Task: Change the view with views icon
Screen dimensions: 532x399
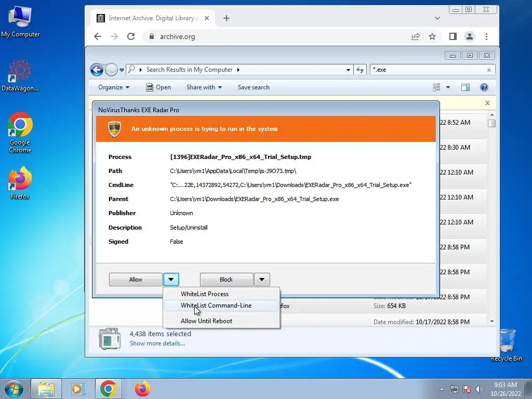Action: click(x=436, y=87)
